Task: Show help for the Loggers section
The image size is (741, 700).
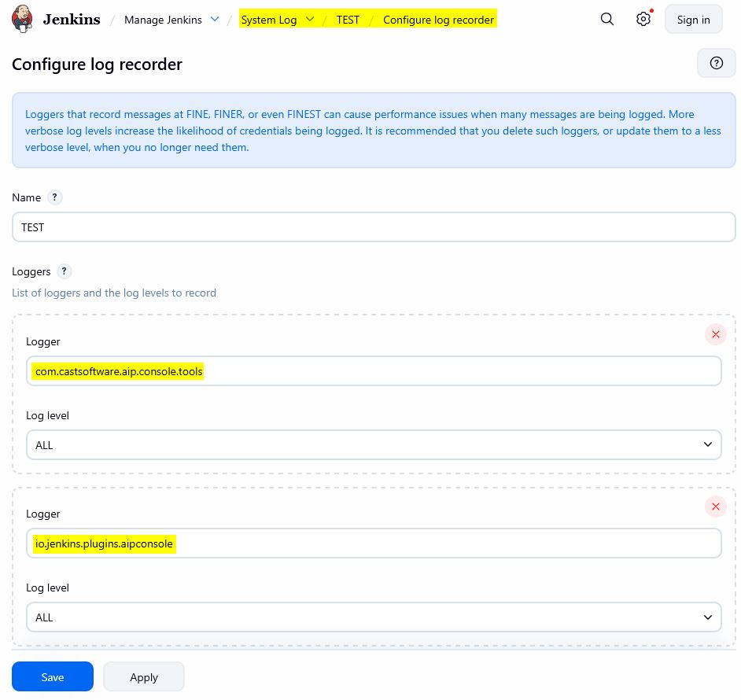Action: [x=64, y=271]
